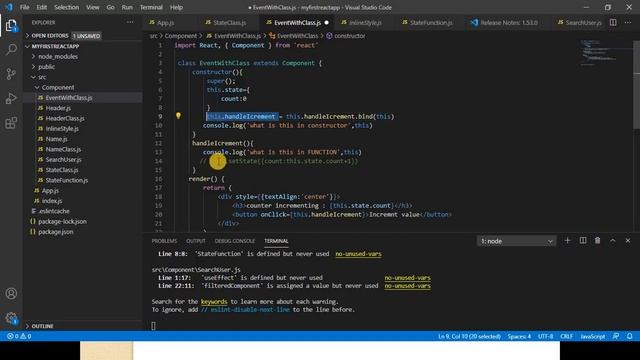Screen dimensions: 640x360
Task: Show the Problems panel tab
Action: pos(164,241)
